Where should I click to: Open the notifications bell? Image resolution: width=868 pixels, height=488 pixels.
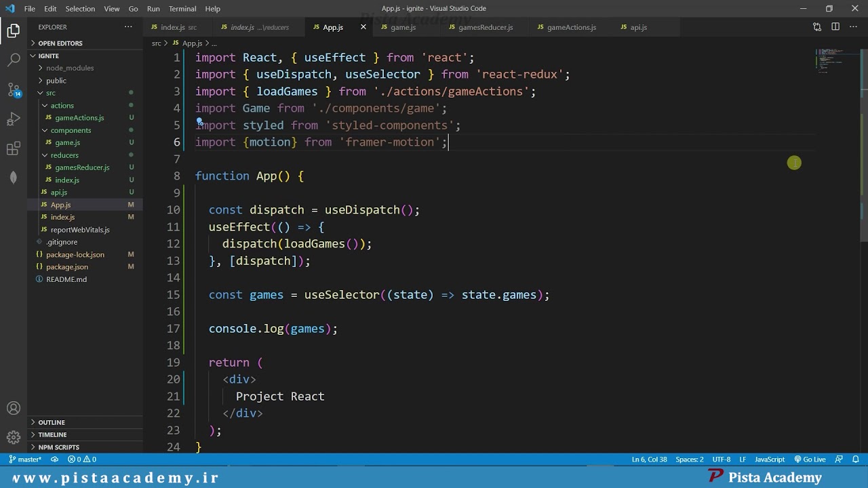click(856, 460)
